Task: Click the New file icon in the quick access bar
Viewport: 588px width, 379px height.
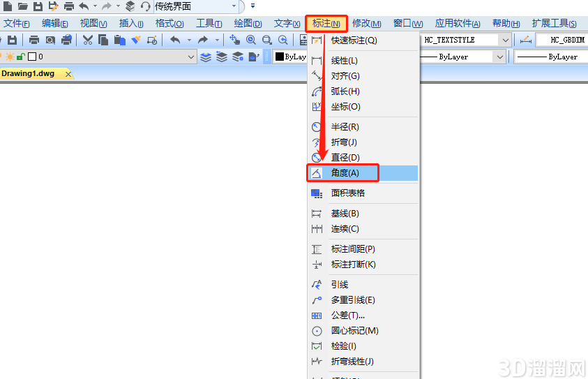Action: click(x=8, y=6)
